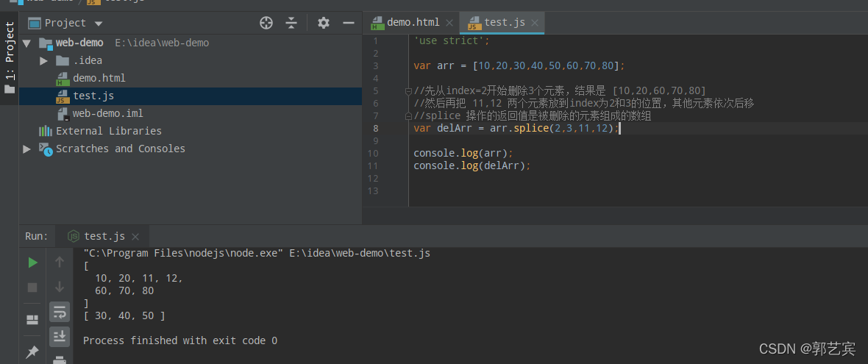Image resolution: width=868 pixels, height=364 pixels.
Task: Click console.log(arr) line
Action: coord(463,153)
